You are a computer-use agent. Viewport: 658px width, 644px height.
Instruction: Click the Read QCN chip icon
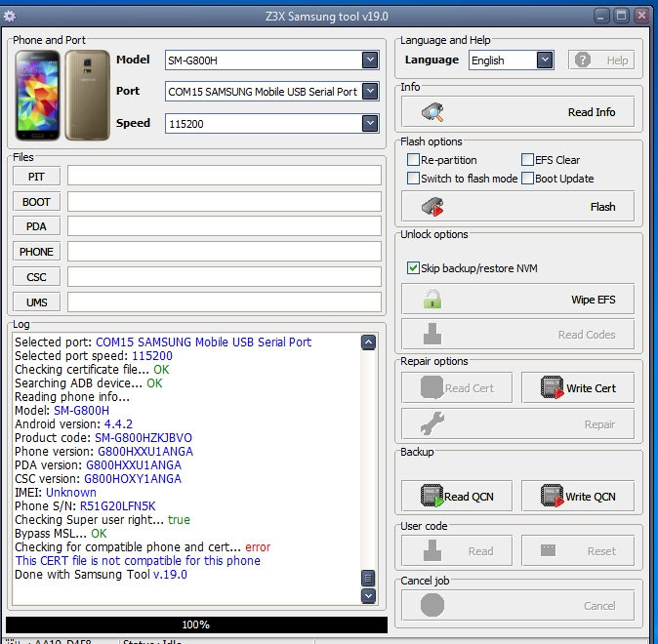[432, 496]
